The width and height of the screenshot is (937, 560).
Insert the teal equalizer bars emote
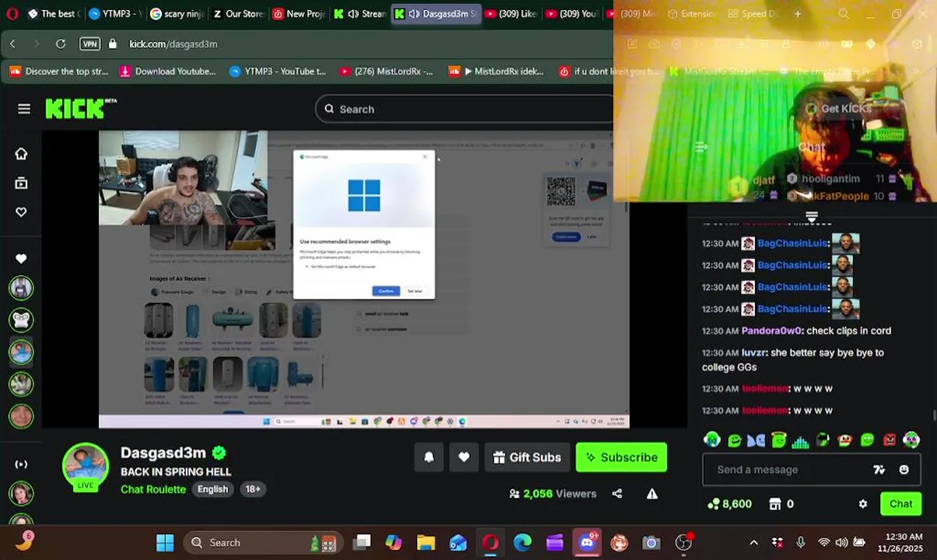pos(800,441)
